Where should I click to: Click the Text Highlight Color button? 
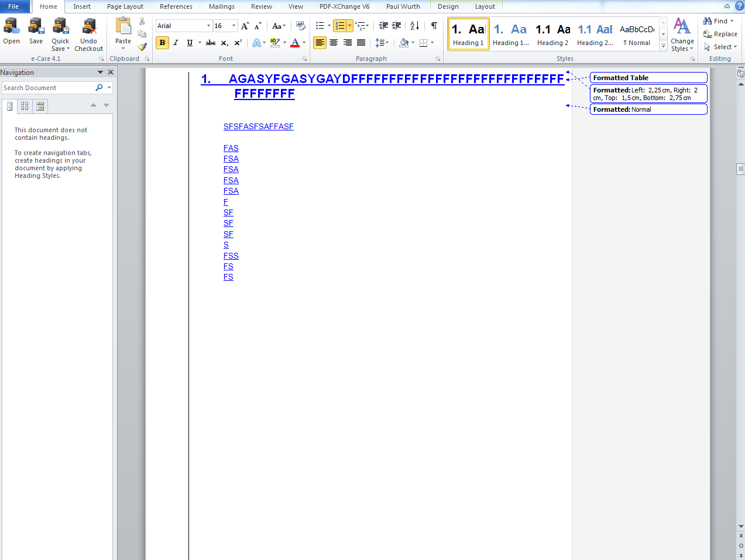(274, 43)
